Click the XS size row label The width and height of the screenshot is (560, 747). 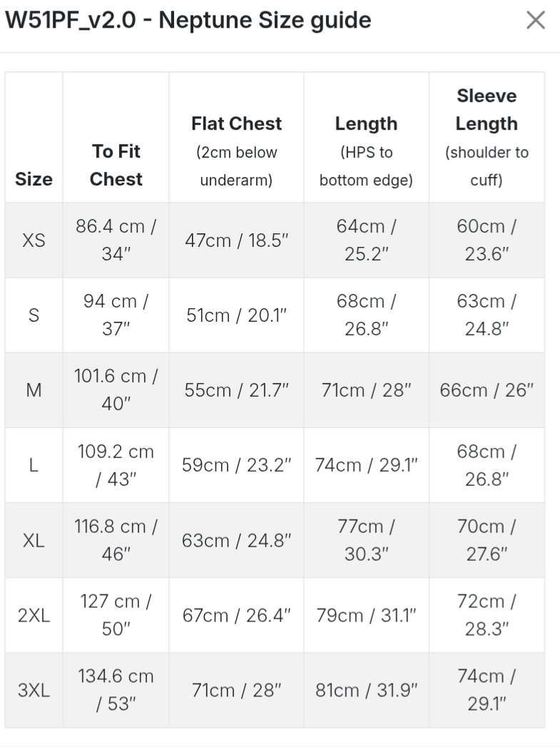coord(34,240)
